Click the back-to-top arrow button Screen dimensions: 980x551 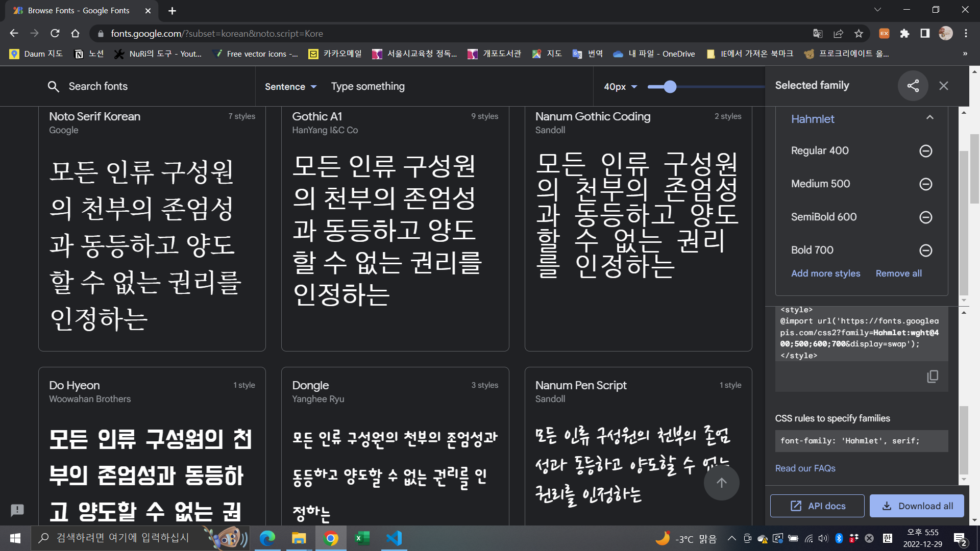[x=721, y=483]
